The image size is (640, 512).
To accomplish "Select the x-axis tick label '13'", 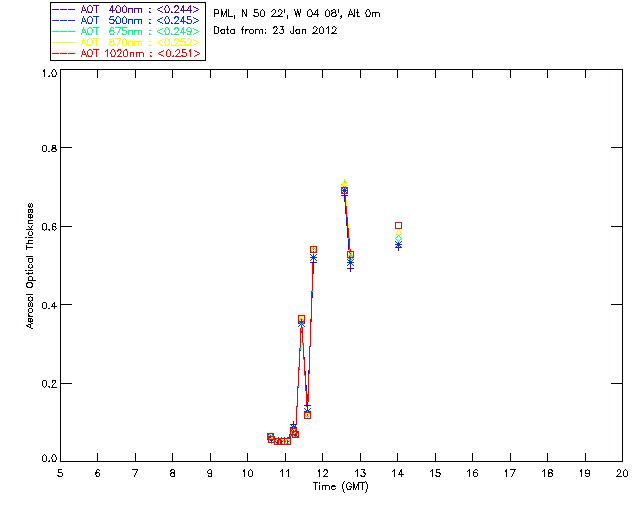I will pyautogui.click(x=360, y=473).
